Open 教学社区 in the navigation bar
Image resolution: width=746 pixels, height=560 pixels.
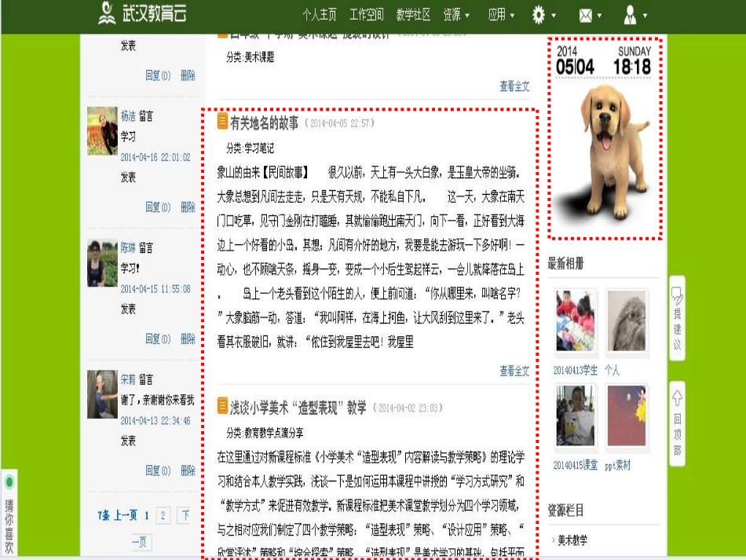coord(413,15)
